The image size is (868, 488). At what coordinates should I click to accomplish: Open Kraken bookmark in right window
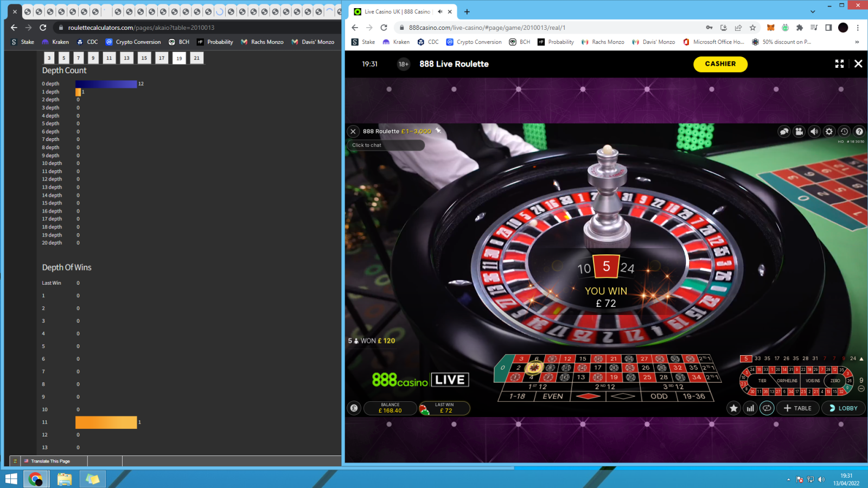396,42
